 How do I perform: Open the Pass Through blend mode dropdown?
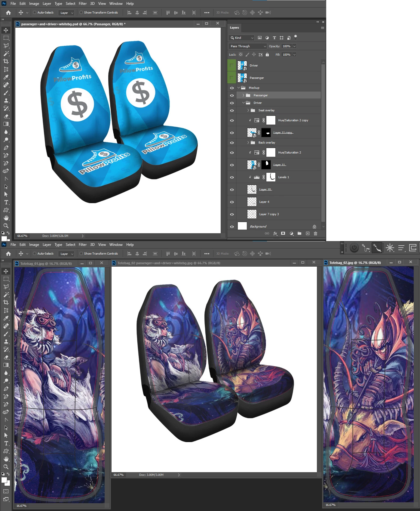(247, 46)
